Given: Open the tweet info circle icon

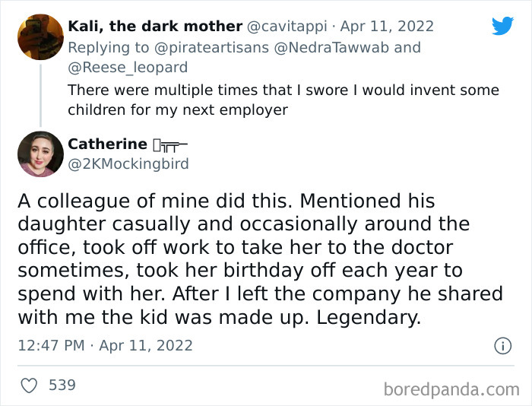Looking at the screenshot, I should (x=502, y=346).
